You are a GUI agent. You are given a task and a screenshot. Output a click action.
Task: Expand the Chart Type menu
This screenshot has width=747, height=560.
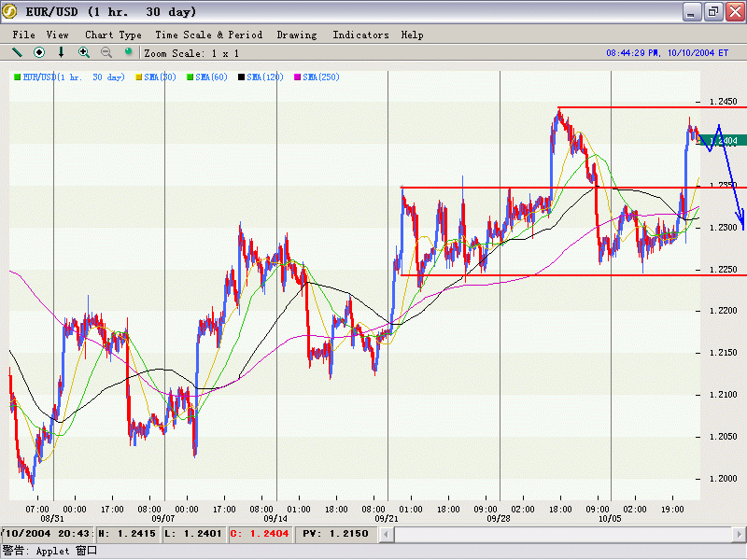[113, 35]
